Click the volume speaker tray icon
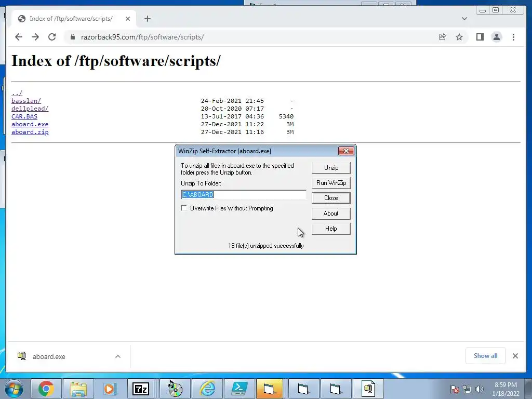This screenshot has width=532, height=399. coord(480,389)
